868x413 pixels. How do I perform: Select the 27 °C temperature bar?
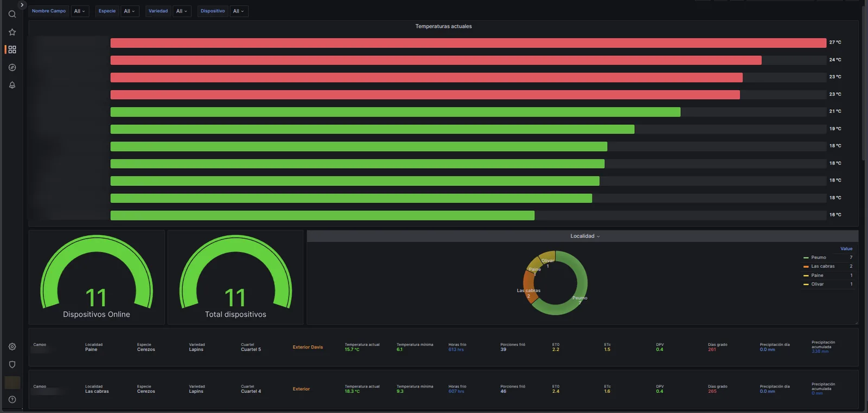(468, 43)
